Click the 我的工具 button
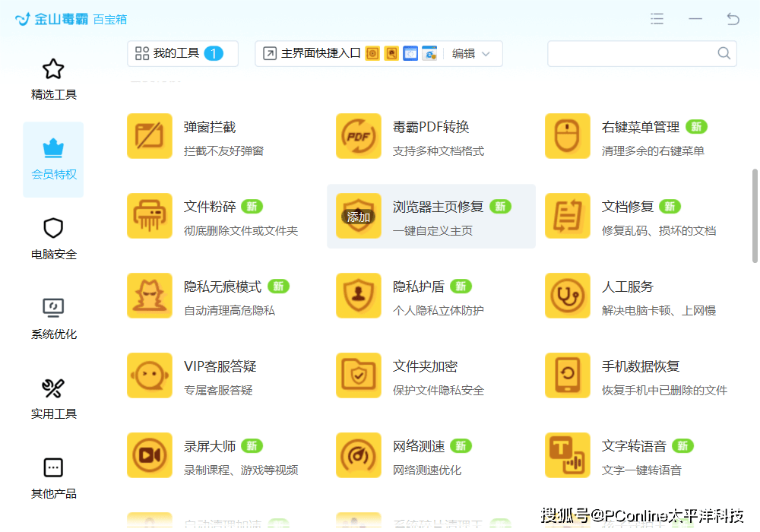The width and height of the screenshot is (760, 532). tap(182, 53)
